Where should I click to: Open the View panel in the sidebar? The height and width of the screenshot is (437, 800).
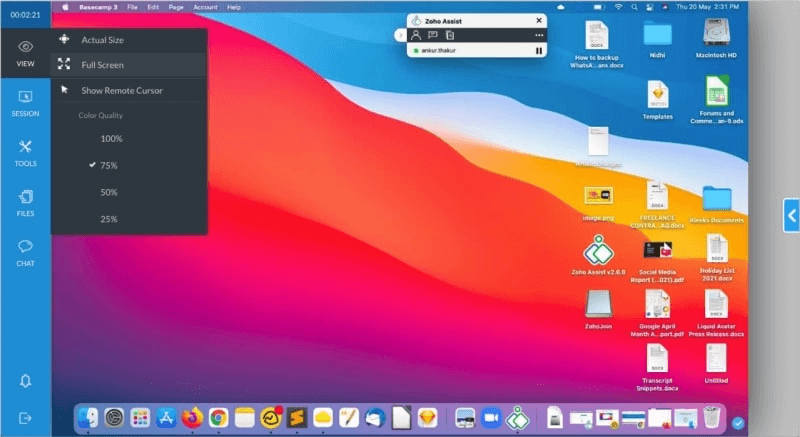(25, 53)
